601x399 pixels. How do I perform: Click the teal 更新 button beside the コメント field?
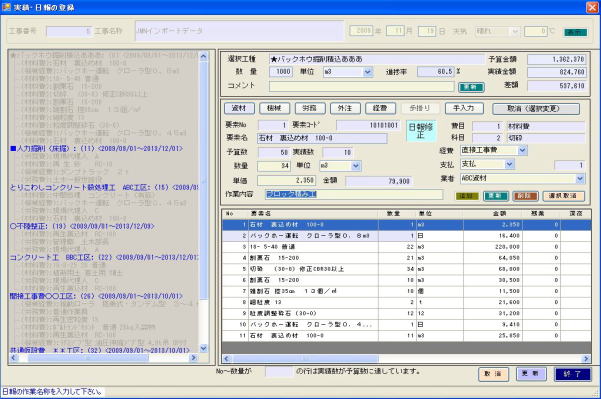[x=471, y=87]
